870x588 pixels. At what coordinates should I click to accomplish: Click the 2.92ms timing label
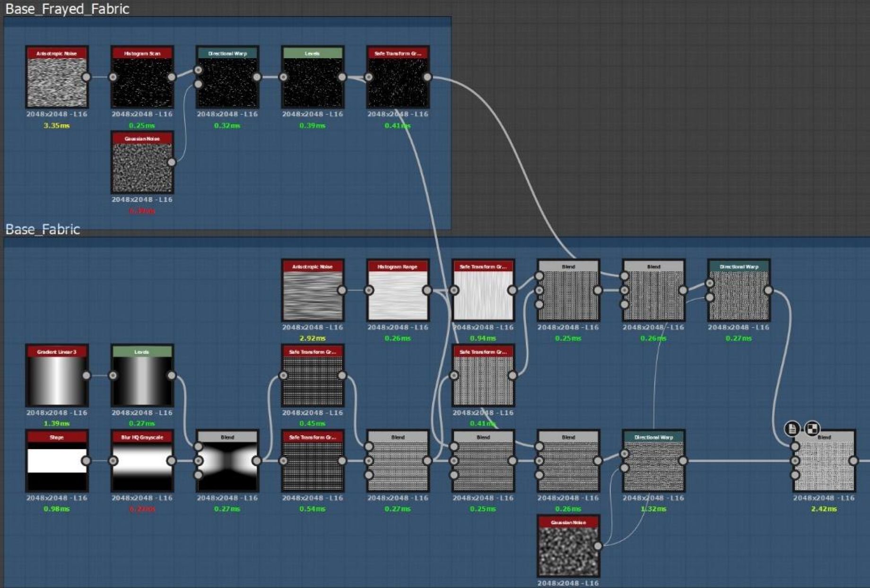coord(313,338)
